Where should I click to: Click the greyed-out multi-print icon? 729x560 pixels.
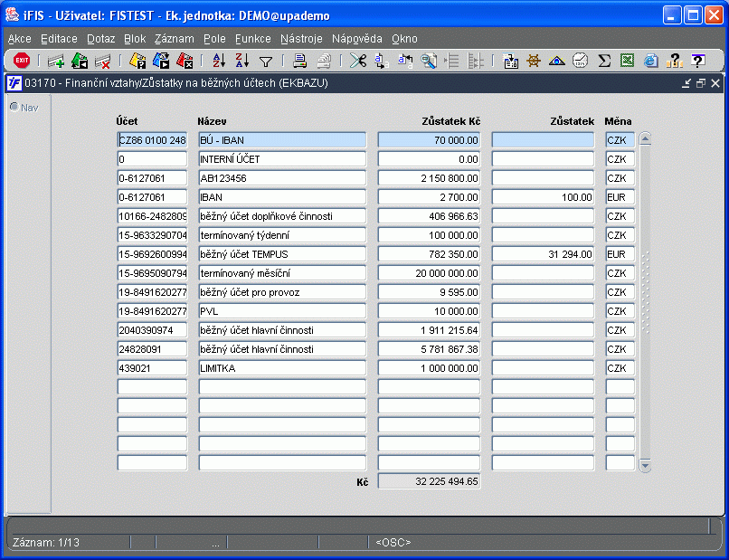324,61
